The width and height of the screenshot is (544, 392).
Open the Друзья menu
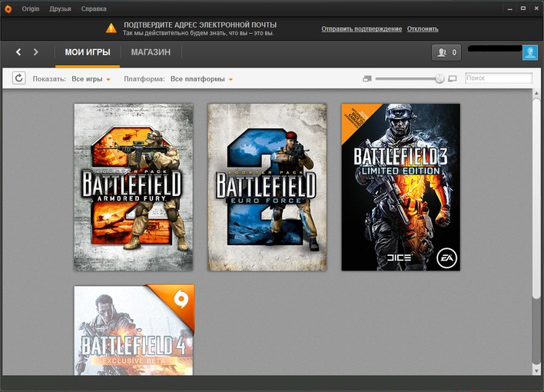[60, 9]
